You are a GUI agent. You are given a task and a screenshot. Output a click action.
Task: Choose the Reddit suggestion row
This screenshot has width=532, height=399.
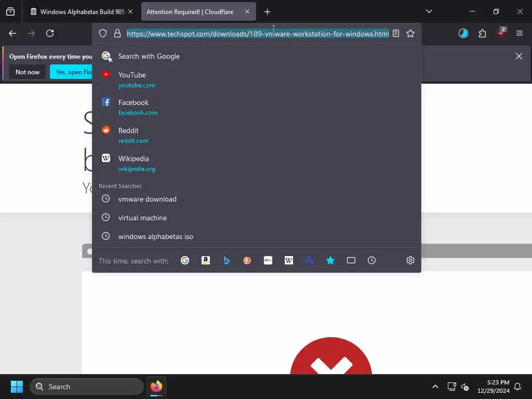point(257,136)
